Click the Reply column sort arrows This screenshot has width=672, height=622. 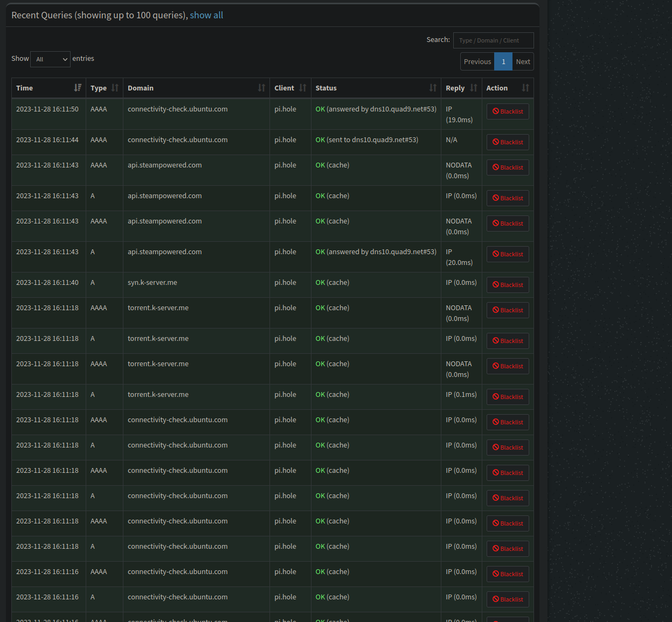(474, 88)
